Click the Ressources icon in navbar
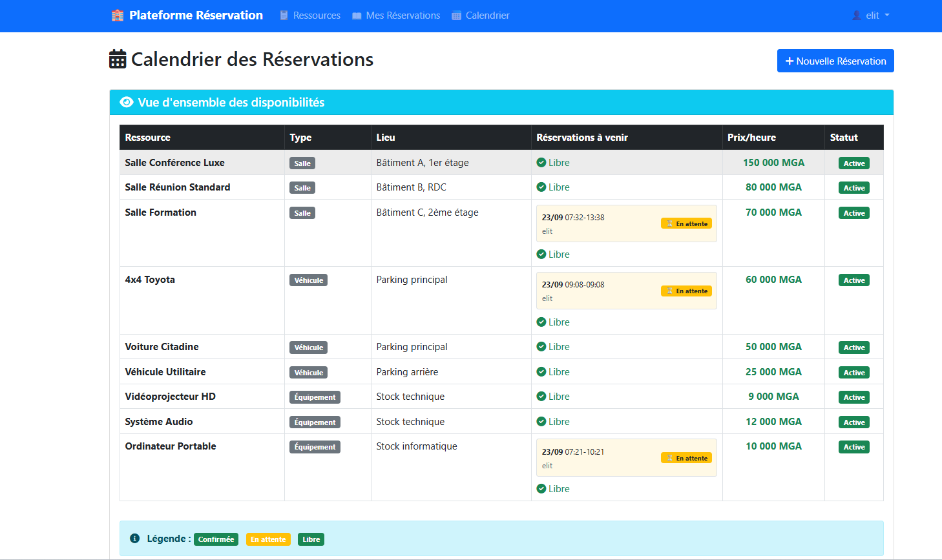This screenshot has width=942, height=560. pyautogui.click(x=284, y=16)
